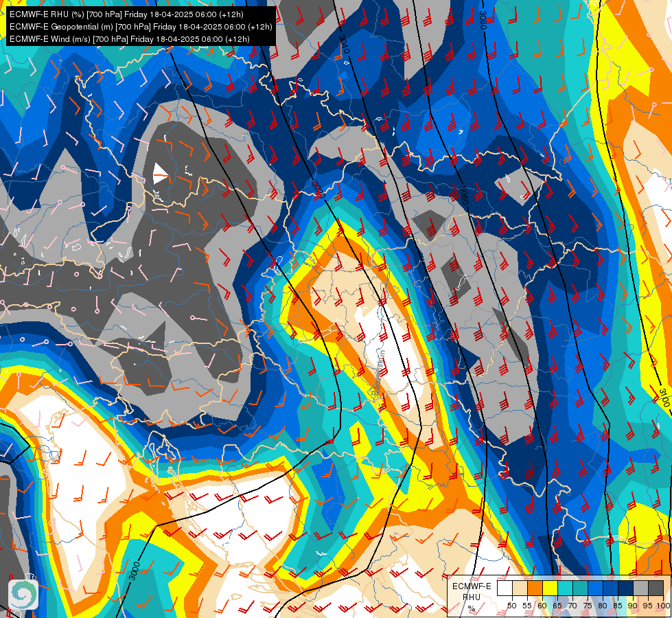Click the 3000 contour label
672x618 pixels.
tap(135, 571)
